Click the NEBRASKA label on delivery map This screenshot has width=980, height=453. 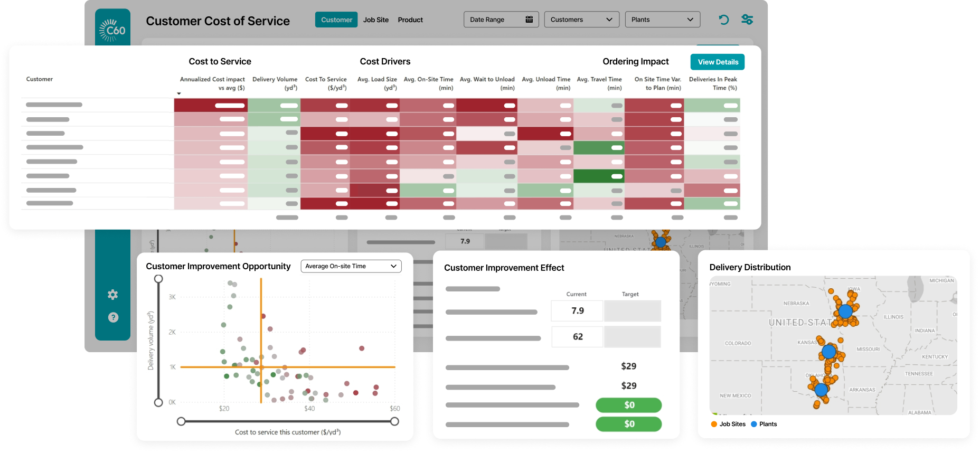[796, 304]
